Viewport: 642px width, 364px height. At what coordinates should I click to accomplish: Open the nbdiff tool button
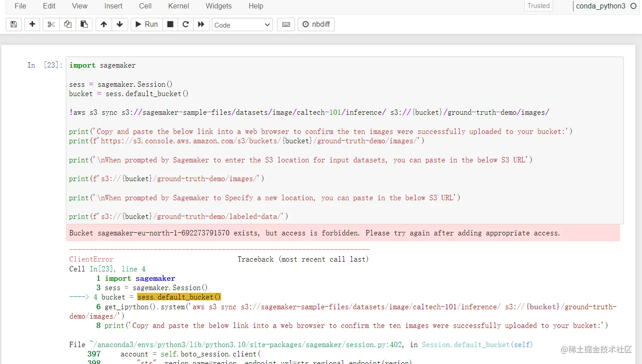coord(316,24)
